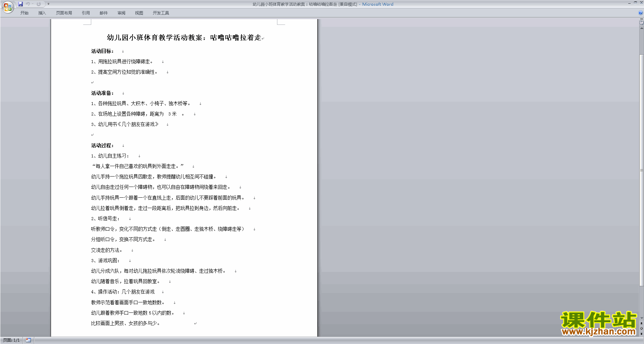Click the line 幼儿随着音乐,拉着玩具回教室
The height and width of the screenshot is (344, 644).
[126, 282]
